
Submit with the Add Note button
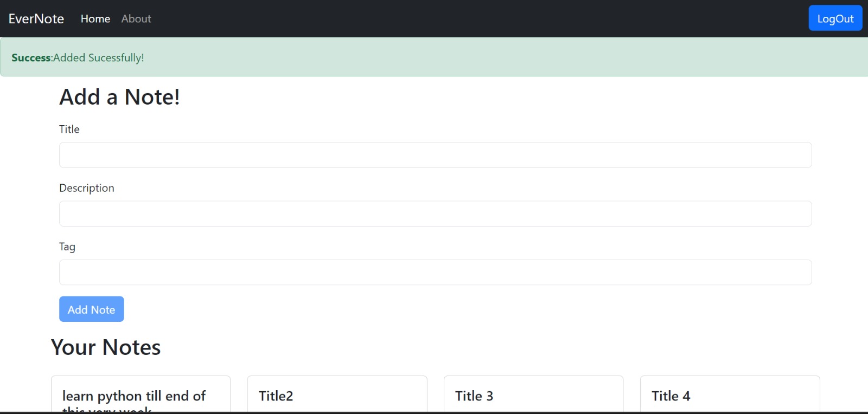92,309
